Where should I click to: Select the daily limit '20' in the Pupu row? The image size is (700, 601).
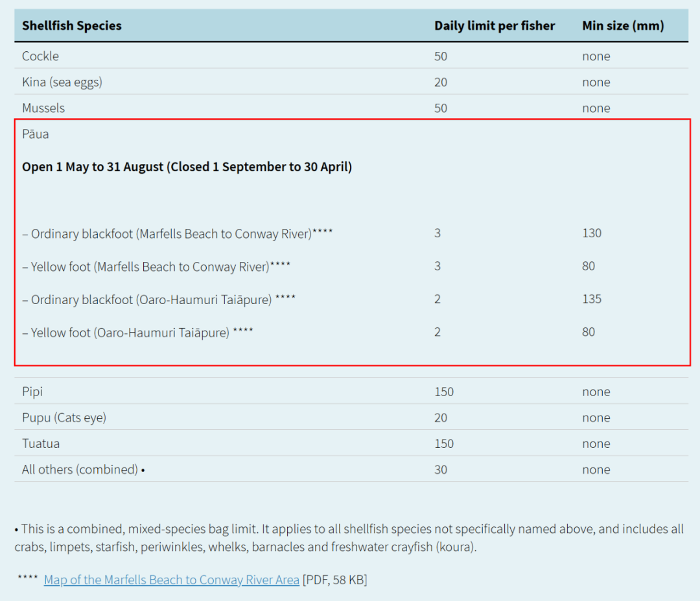point(441,418)
